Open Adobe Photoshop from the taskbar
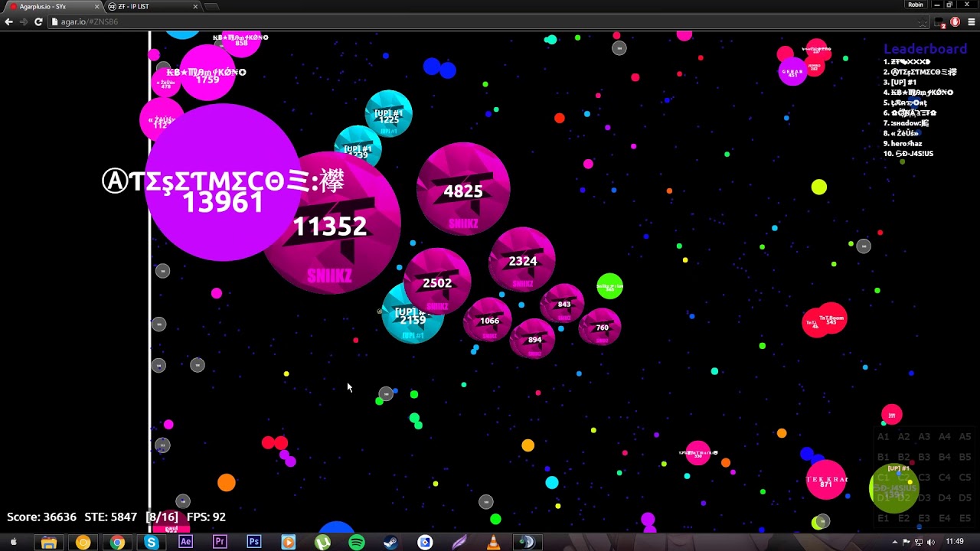The image size is (980, 551). click(254, 543)
